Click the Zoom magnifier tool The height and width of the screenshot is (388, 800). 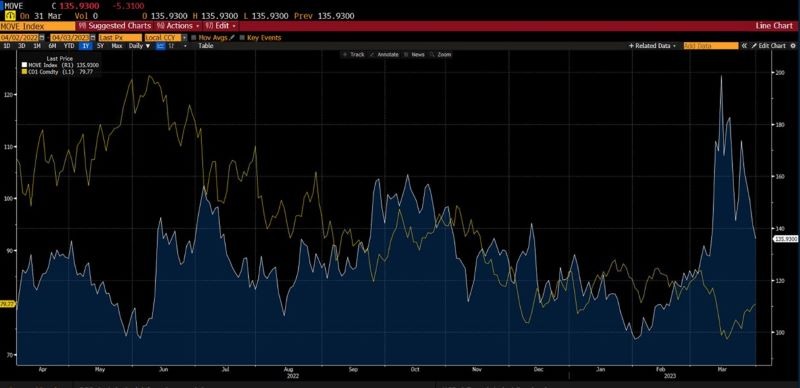[441, 54]
